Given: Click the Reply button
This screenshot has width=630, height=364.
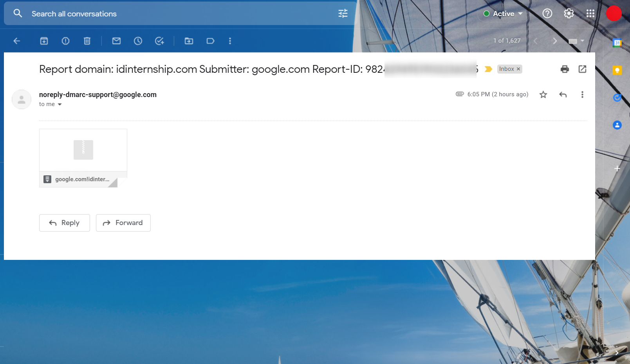Looking at the screenshot, I should 65,223.
